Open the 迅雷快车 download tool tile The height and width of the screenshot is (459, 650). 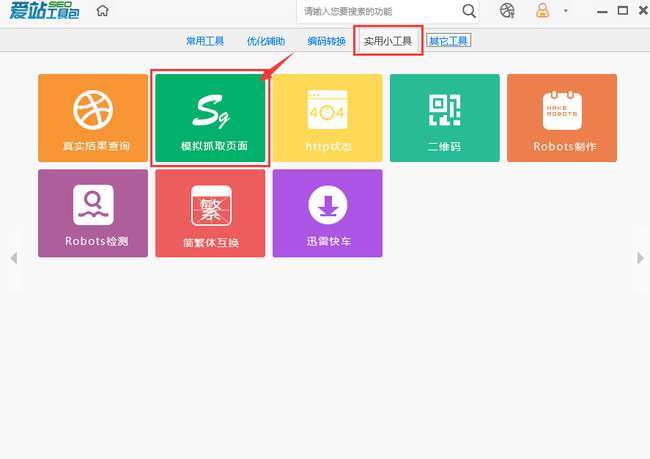pyautogui.click(x=327, y=213)
